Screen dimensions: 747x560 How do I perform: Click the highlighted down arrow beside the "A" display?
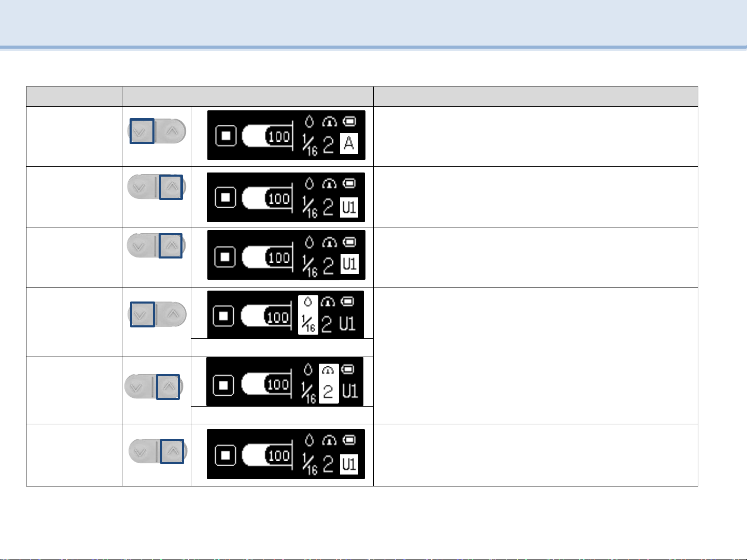coord(142,131)
